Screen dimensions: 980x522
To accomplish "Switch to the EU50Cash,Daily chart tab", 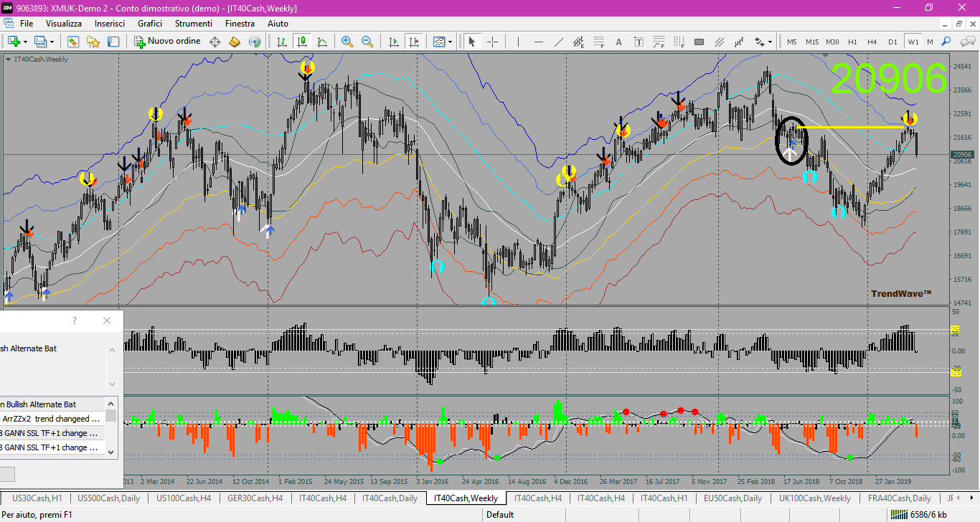I will [x=732, y=498].
